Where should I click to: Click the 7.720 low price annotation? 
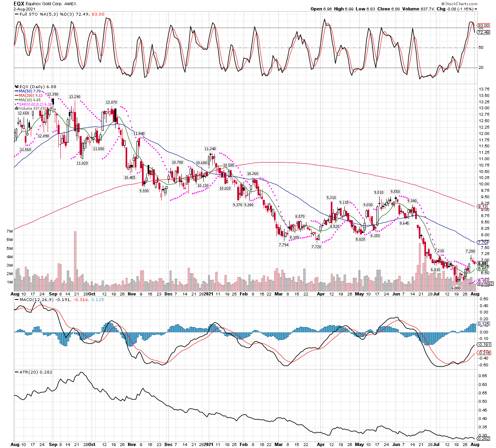(x=316, y=247)
